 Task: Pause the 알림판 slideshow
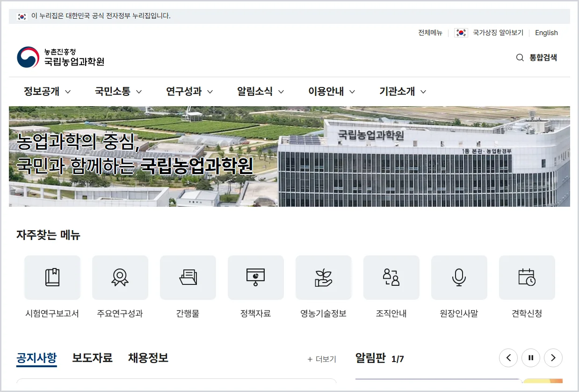531,358
